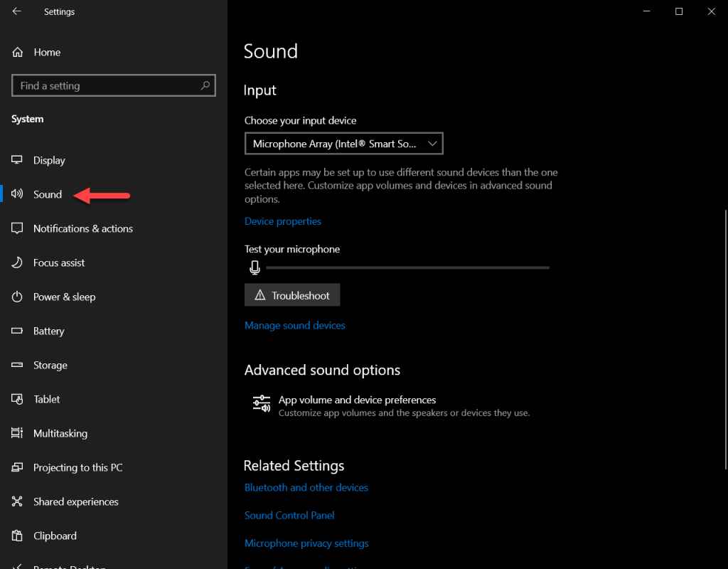This screenshot has width=728, height=569.
Task: Click the Focus assist moon icon
Action: click(17, 262)
